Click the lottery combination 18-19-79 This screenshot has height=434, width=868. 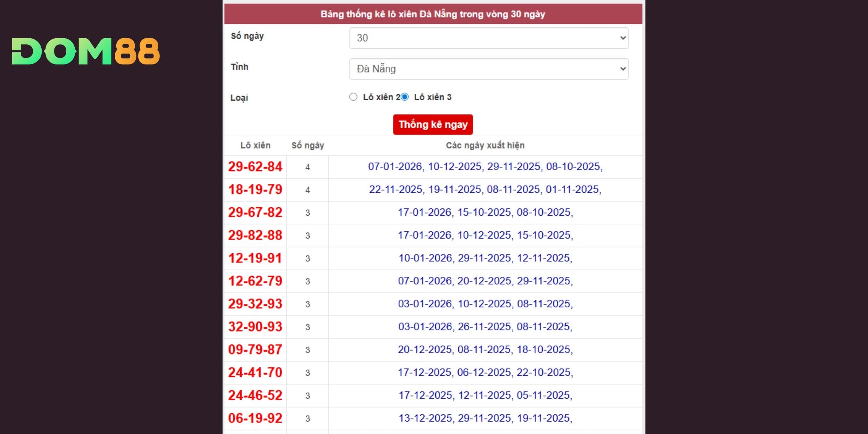tap(255, 190)
